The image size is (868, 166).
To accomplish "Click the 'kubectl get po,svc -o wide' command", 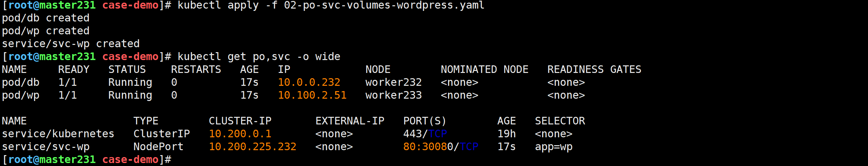I will click(x=259, y=56).
